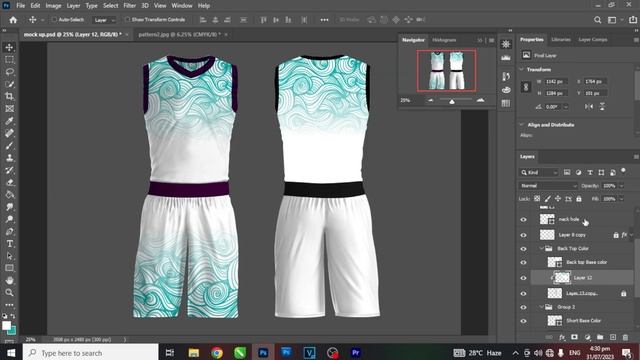The height and width of the screenshot is (360, 640).
Task: Open the Fill slider dropdown arrow
Action: [x=621, y=199]
